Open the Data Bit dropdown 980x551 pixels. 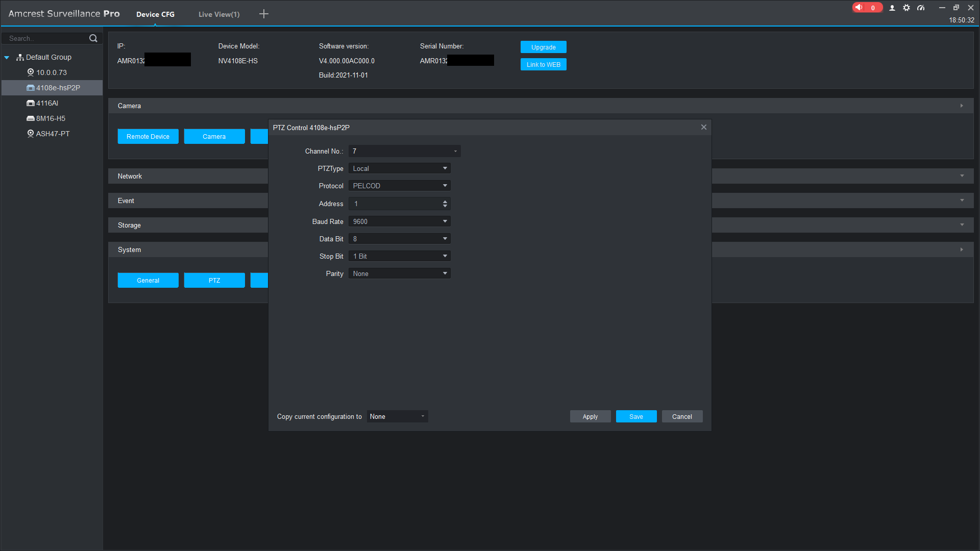click(400, 239)
